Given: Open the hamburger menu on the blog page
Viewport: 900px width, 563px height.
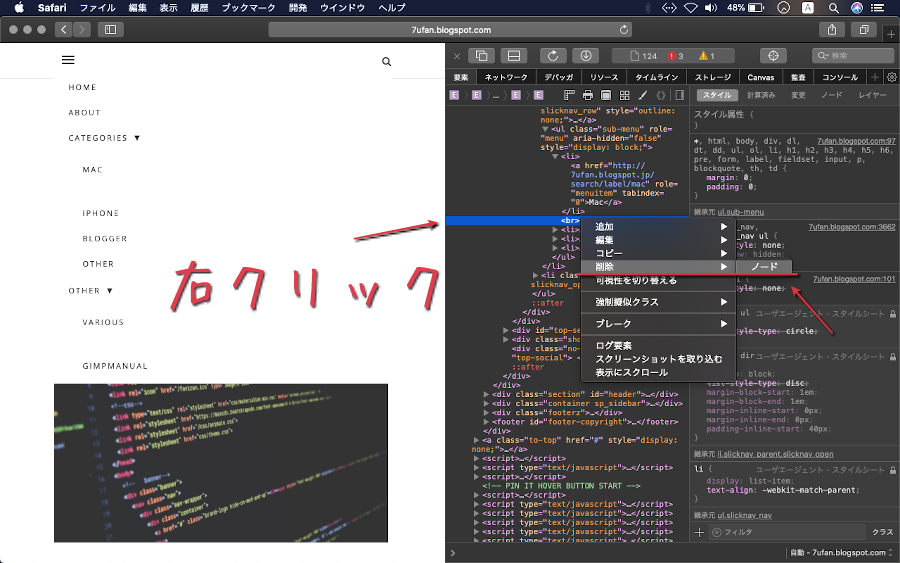Looking at the screenshot, I should pyautogui.click(x=68, y=60).
